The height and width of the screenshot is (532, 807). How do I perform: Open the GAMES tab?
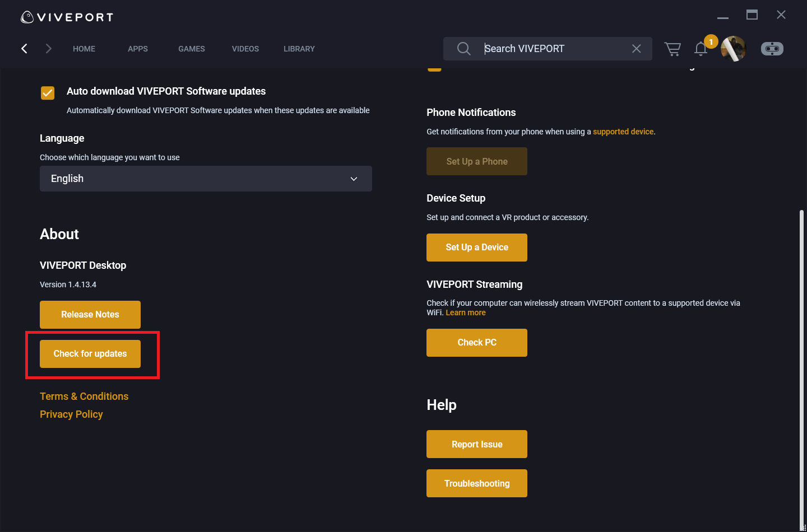pos(192,49)
